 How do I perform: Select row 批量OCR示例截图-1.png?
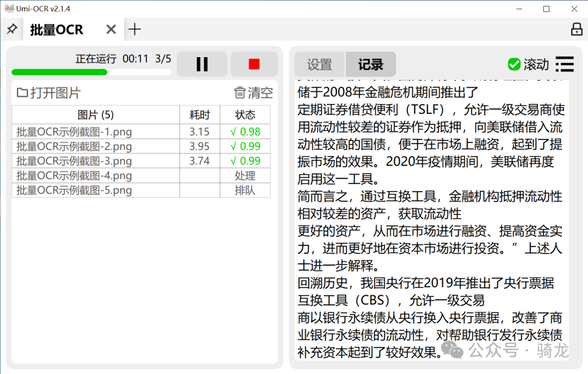tap(141, 132)
